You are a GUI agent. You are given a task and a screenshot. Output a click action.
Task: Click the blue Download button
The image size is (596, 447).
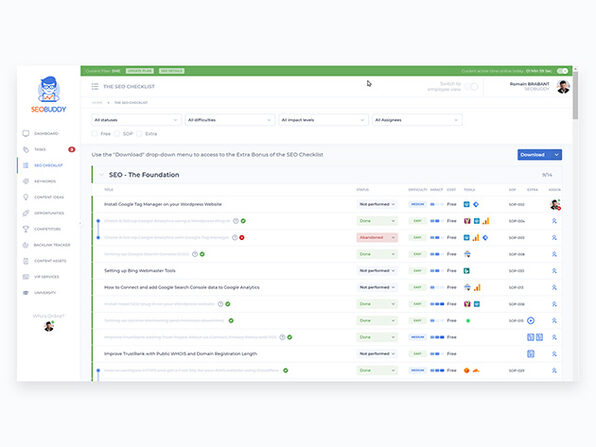point(539,155)
